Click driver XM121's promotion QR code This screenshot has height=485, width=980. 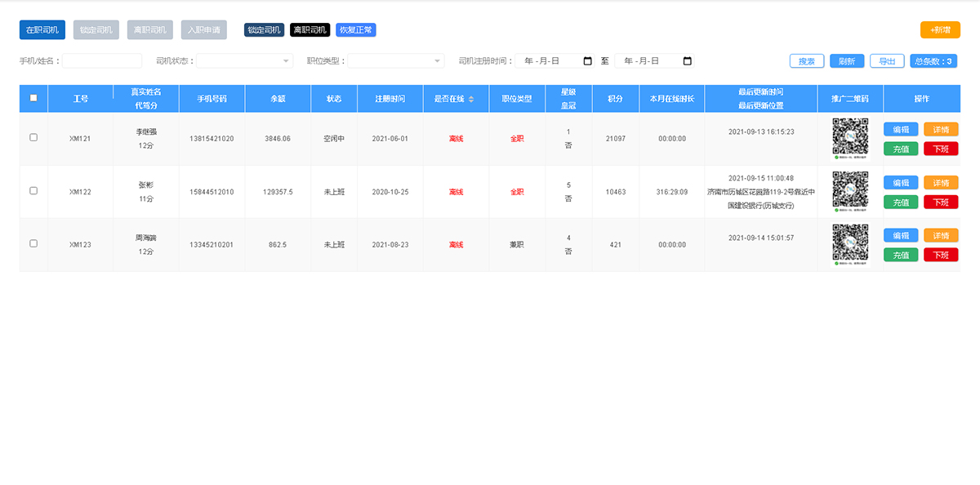pyautogui.click(x=849, y=138)
